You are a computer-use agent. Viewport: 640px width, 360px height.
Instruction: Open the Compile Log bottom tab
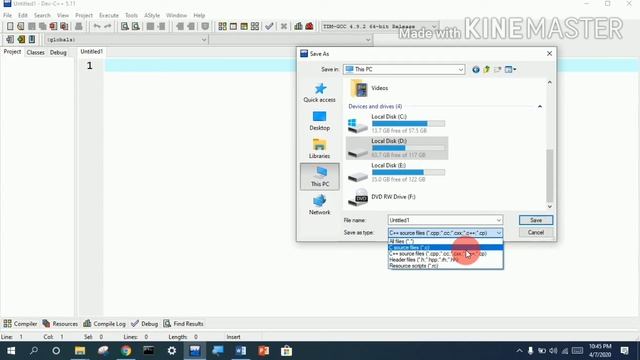pyautogui.click(x=104, y=324)
